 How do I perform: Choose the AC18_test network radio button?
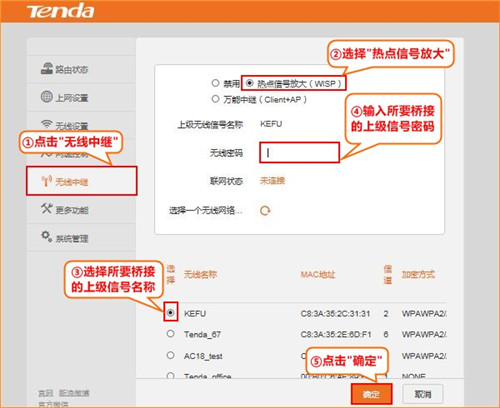[171, 355]
